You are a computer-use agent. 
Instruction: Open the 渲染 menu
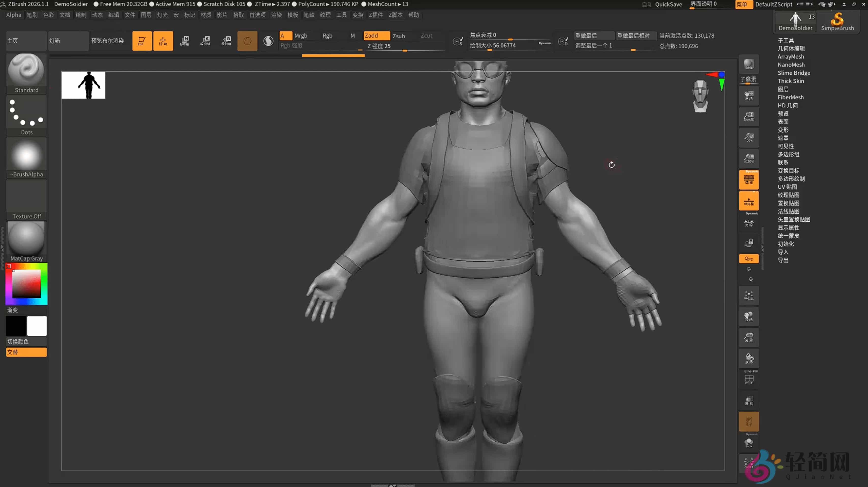pos(276,15)
